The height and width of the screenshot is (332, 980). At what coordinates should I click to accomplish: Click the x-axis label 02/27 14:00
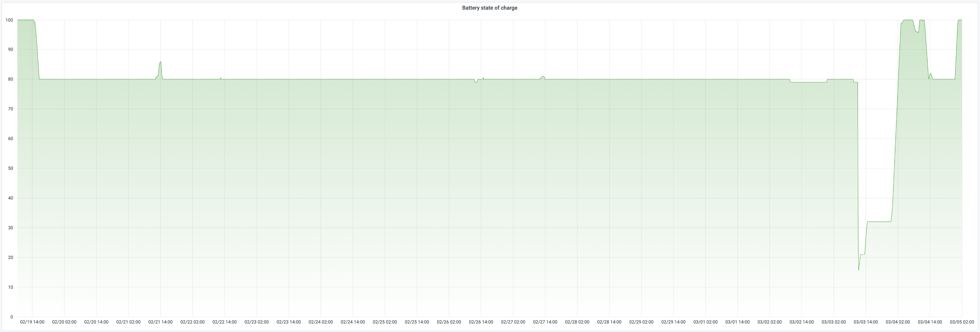[x=545, y=322]
